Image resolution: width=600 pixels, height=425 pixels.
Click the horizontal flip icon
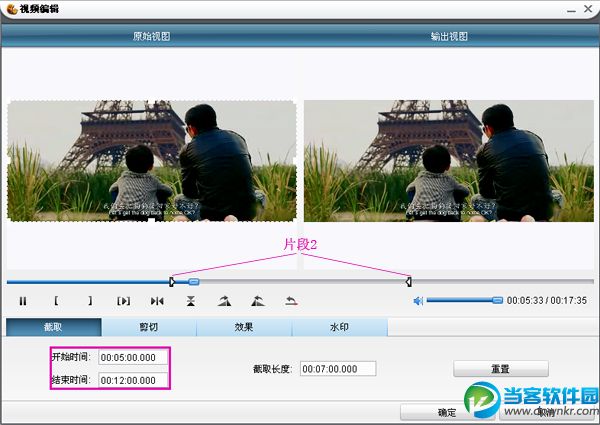click(157, 301)
